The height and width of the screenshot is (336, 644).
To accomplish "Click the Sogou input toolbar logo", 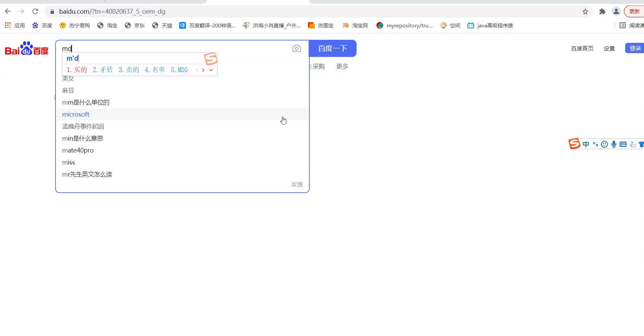I will [x=574, y=144].
